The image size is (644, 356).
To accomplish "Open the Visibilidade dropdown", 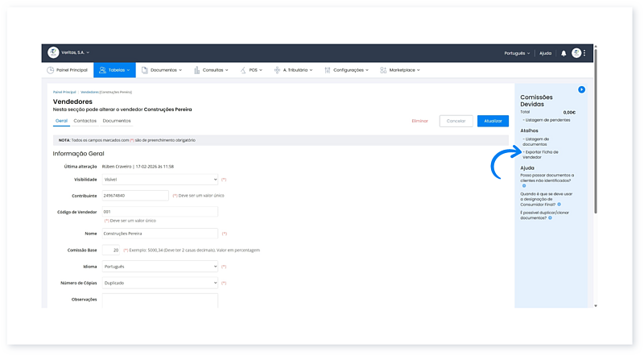I will 159,180.
